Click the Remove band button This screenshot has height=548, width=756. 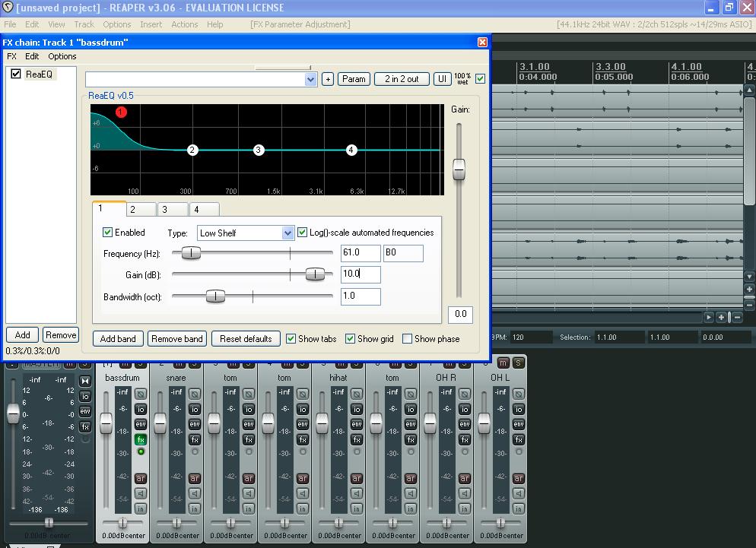(177, 339)
